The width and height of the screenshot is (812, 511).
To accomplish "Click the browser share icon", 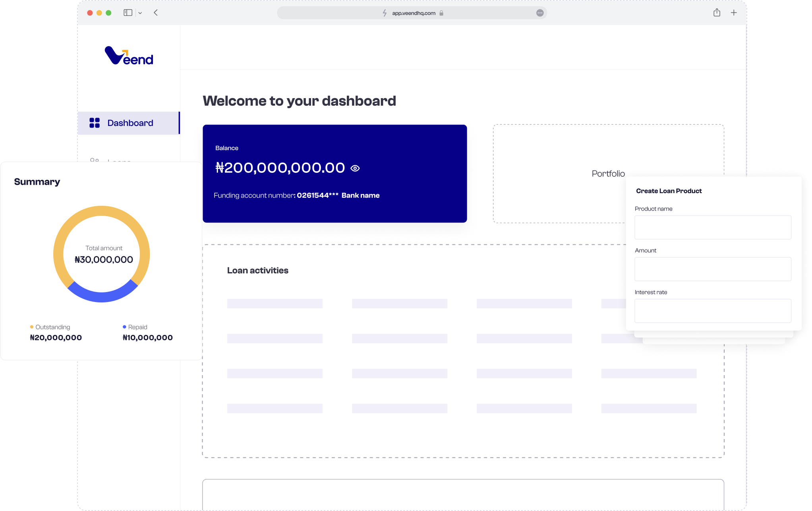I will [717, 13].
